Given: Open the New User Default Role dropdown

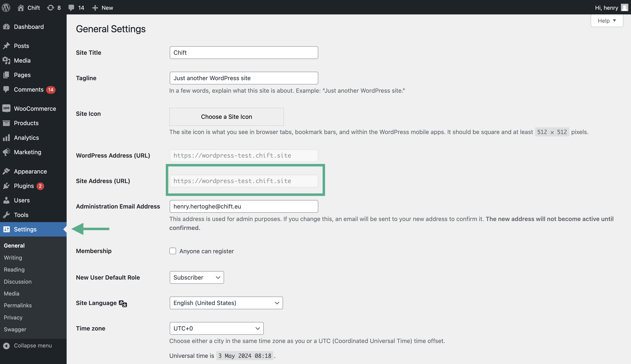Looking at the screenshot, I should [x=196, y=277].
